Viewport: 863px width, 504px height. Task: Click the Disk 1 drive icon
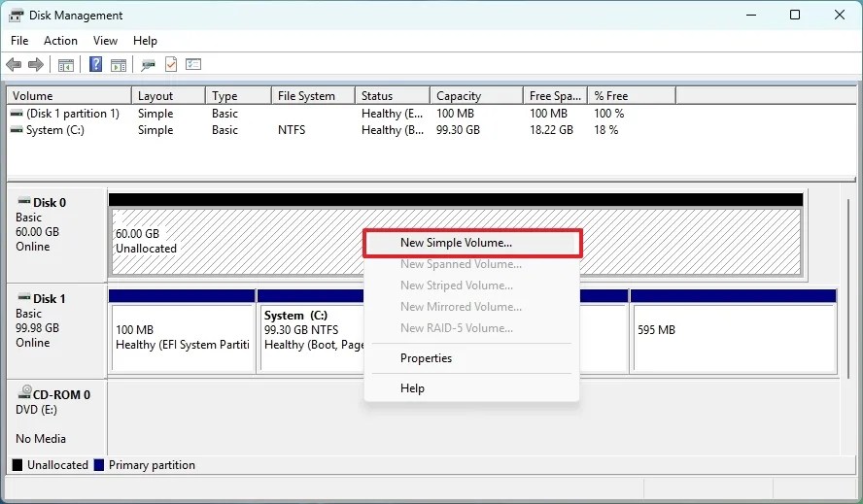tap(23, 298)
